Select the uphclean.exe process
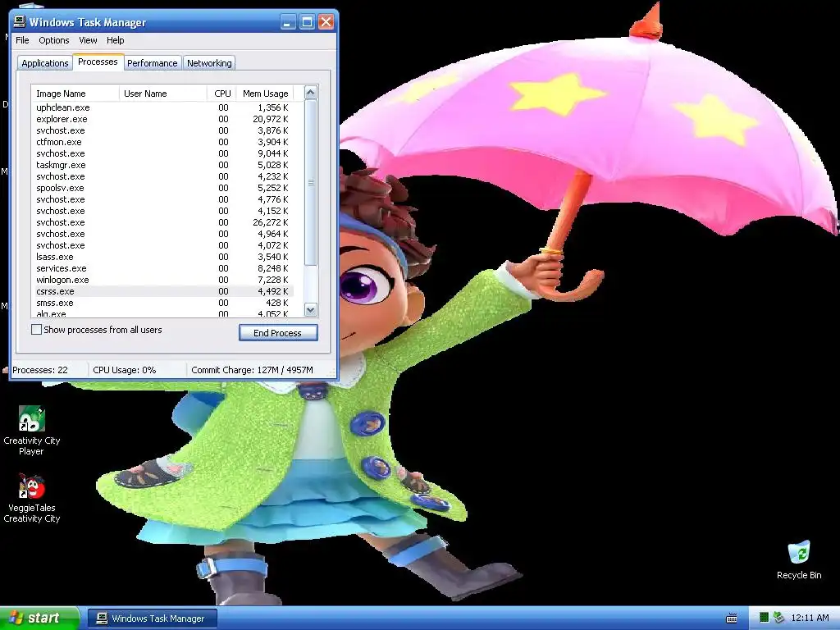This screenshot has height=630, width=840. pyautogui.click(x=162, y=107)
